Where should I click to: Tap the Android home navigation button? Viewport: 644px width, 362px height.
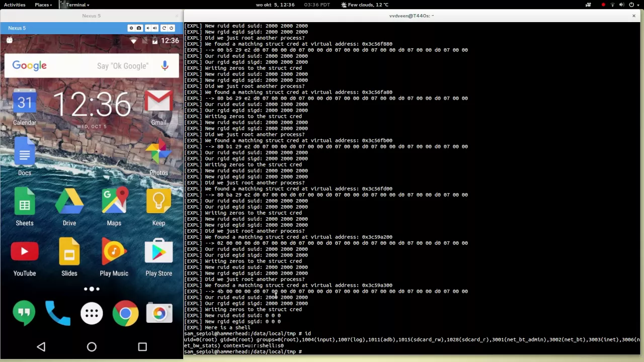tap(92, 347)
